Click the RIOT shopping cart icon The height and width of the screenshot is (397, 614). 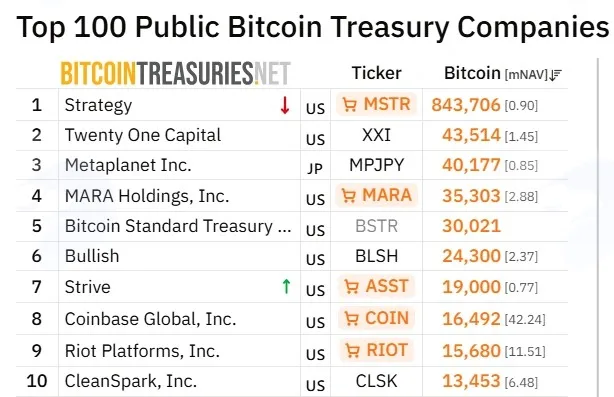(x=352, y=350)
